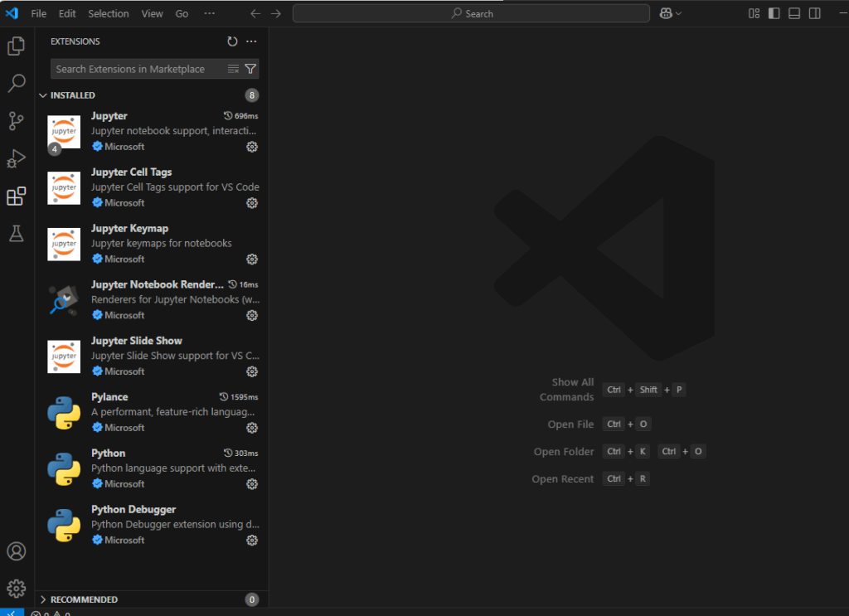Image resolution: width=849 pixels, height=616 pixels.
Task: Open the Selection menu
Action: pos(109,13)
